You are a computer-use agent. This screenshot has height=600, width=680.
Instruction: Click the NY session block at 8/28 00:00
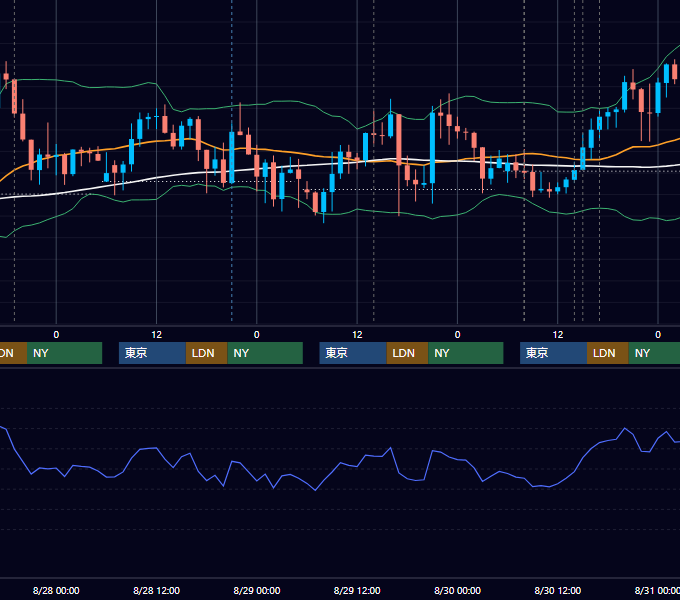64,353
